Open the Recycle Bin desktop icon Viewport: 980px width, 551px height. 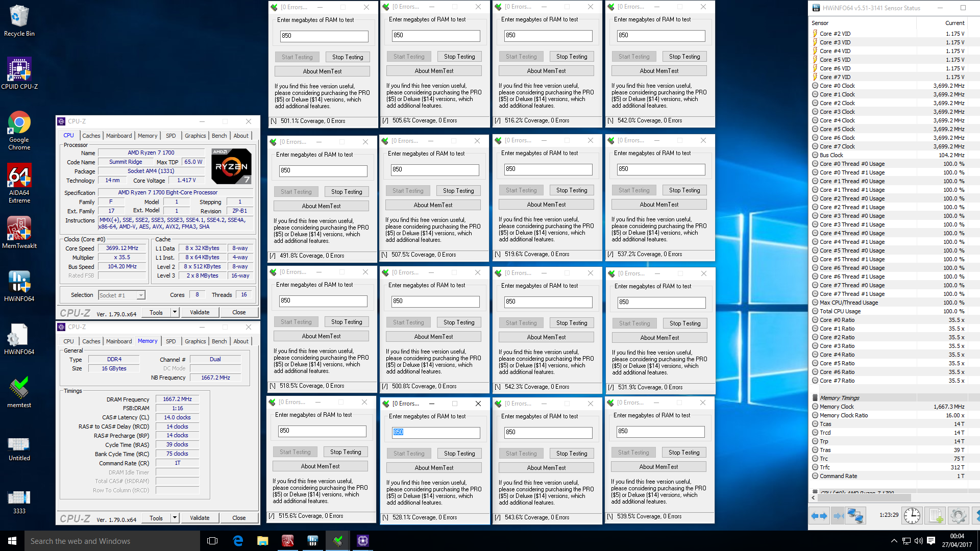(x=19, y=21)
